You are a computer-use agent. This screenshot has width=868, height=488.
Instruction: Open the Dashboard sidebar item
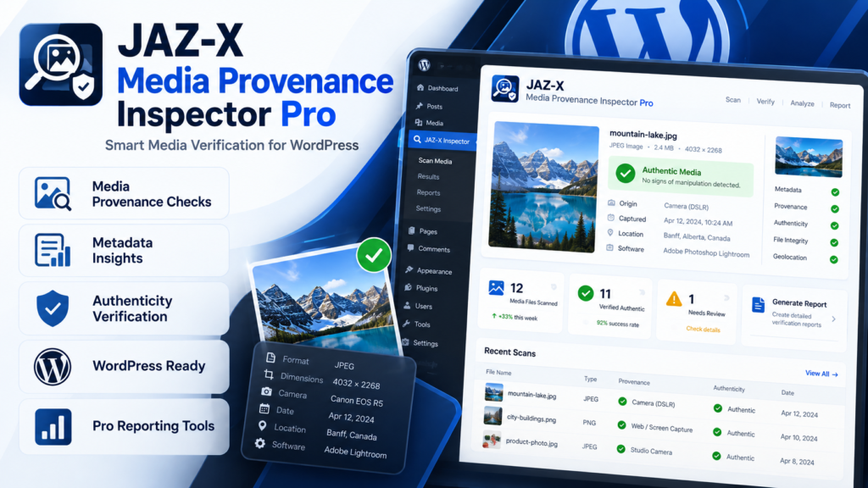(437, 88)
